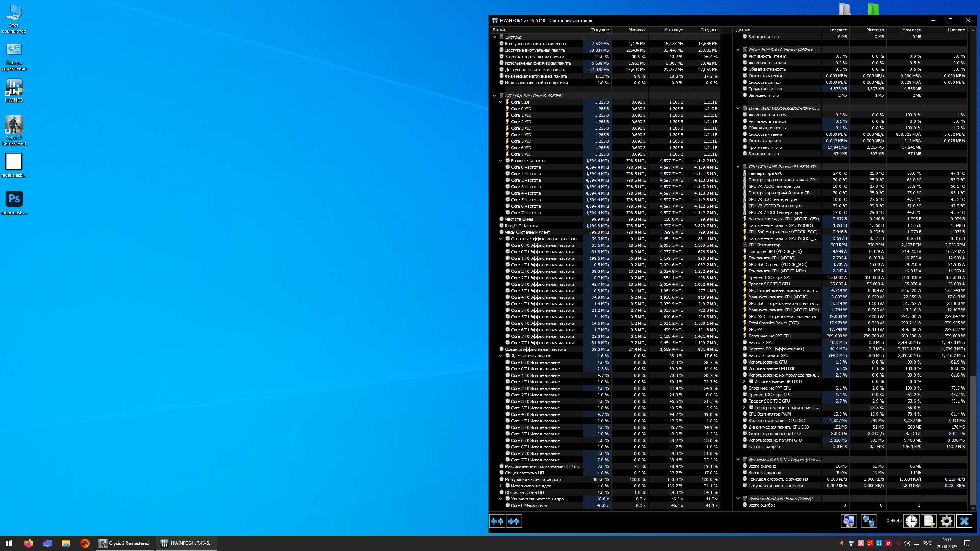Collapse the Windows Hardware Errors (WHEA) group
980x551 pixels.
738,499
